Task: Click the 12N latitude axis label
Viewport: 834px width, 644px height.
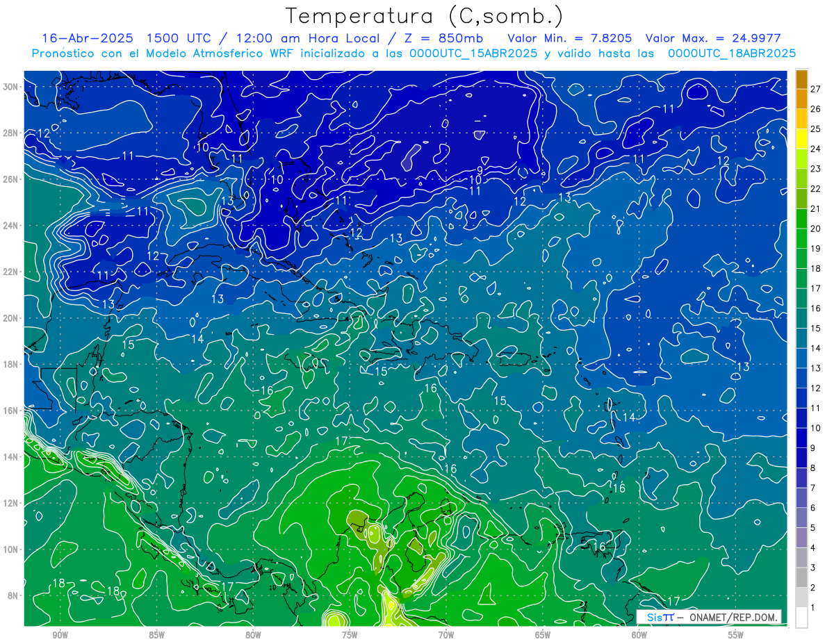Action: click(x=11, y=503)
